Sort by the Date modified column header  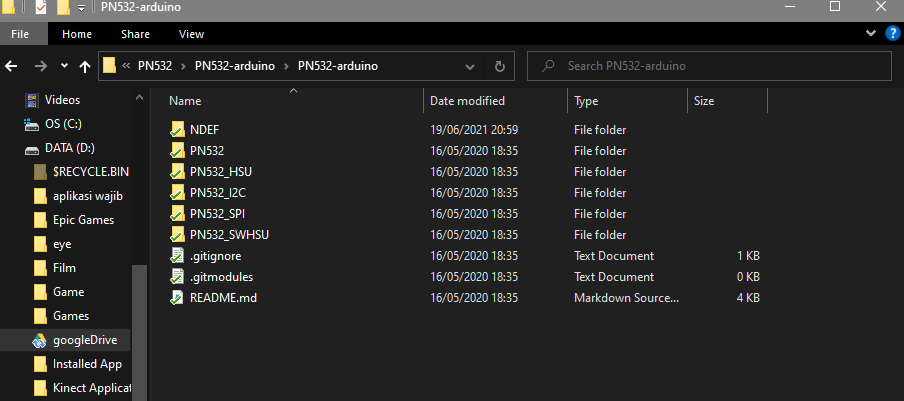pyautogui.click(x=467, y=101)
